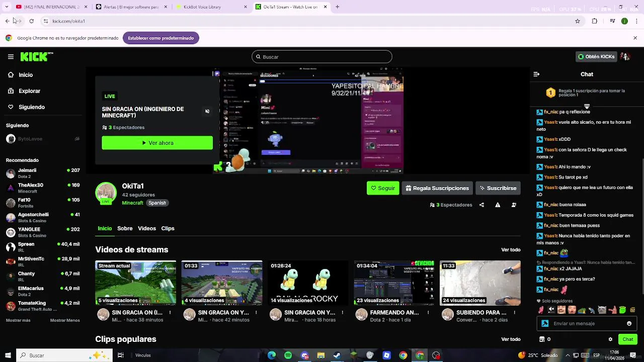The image size is (644, 362).
Task: Click Regala Suscripciones button
Action: click(437, 188)
